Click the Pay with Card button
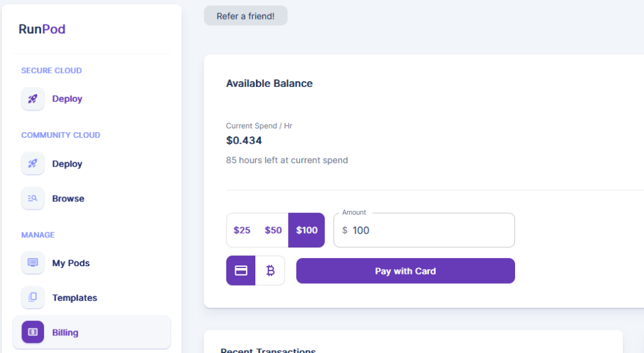The image size is (644, 353). coord(405,271)
